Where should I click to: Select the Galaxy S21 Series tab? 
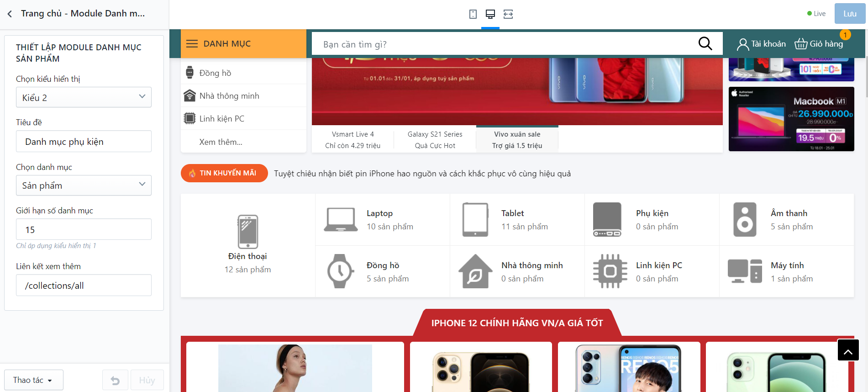435,140
